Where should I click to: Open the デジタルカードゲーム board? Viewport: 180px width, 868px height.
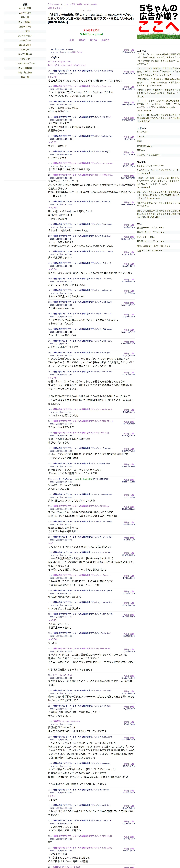(25, 63)
